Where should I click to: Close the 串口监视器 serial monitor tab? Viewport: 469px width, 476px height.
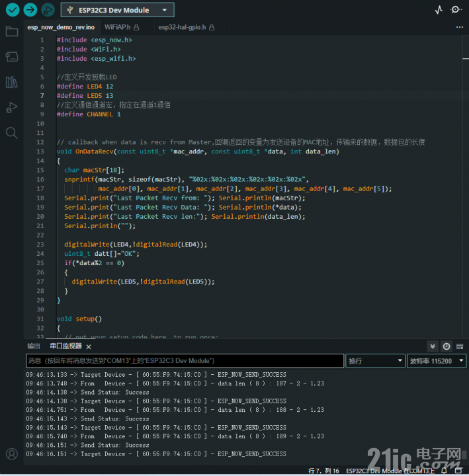89,346
